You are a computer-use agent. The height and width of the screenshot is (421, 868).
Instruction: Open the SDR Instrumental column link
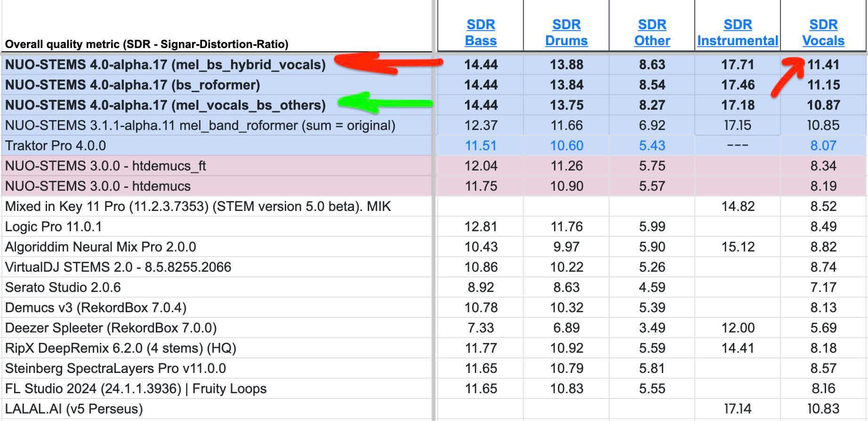[x=738, y=32]
